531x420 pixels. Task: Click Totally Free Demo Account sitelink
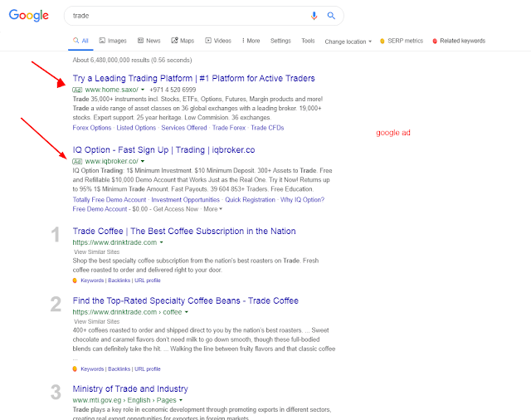coord(110,200)
